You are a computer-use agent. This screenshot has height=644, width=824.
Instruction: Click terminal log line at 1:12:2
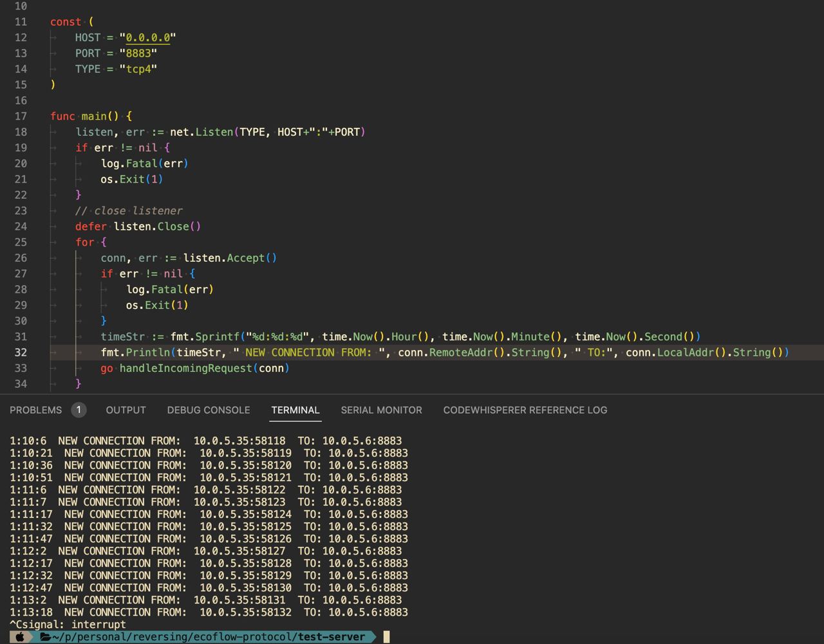point(205,551)
